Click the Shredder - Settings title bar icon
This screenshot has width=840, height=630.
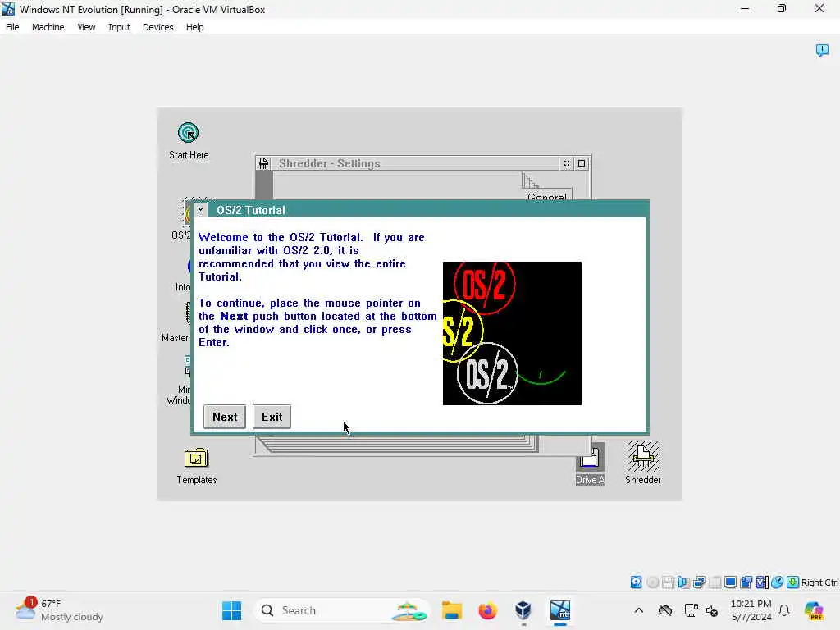[263, 163]
